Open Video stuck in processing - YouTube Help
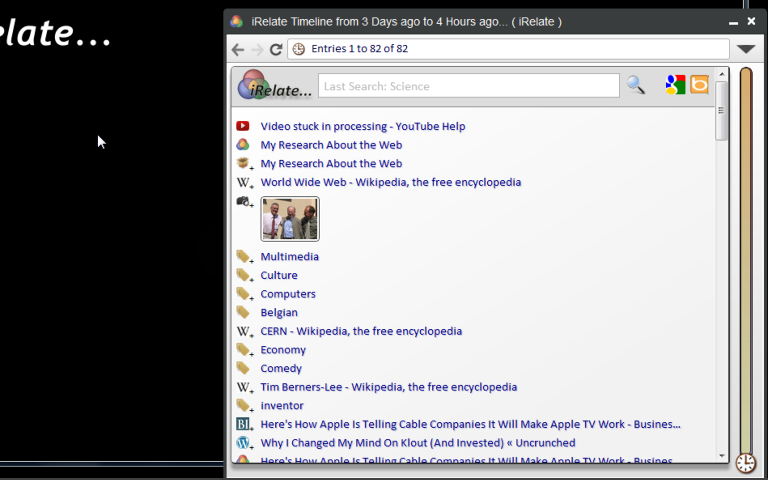Screen dimensions: 768x480 (362, 126)
